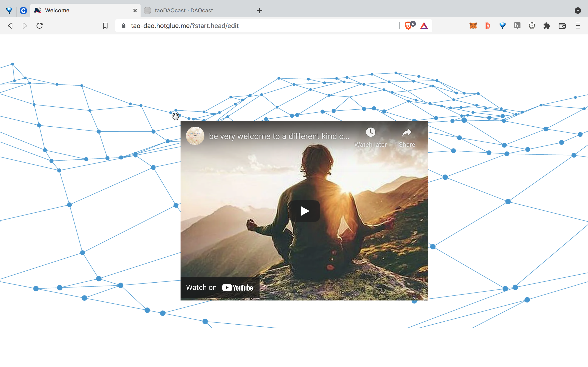
Task: Click Watch on YouTube link
Action: (220, 287)
